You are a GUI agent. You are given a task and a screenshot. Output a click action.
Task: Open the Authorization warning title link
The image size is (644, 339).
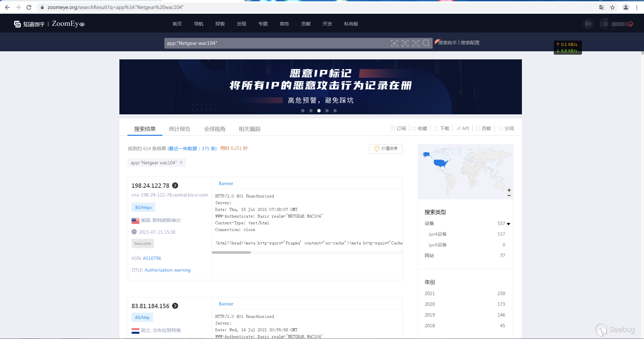click(167, 270)
